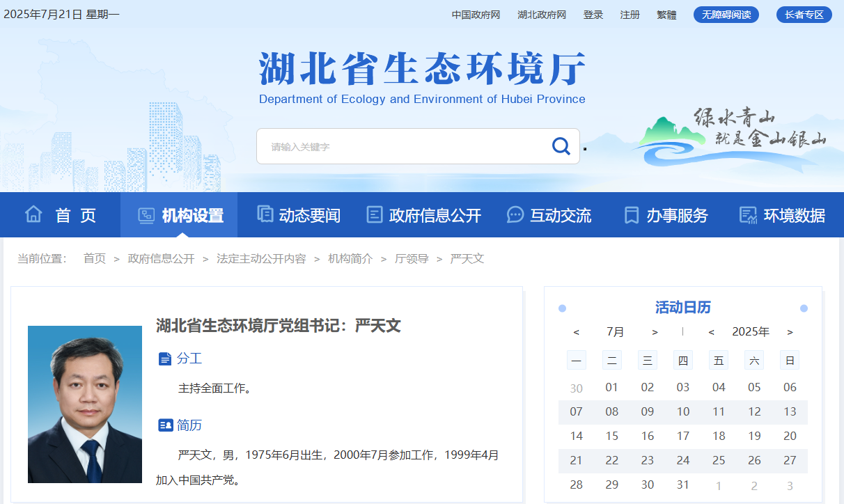The image size is (844, 504).
Task: Switch to traditional Chinese via 繁體
Action: pos(666,15)
